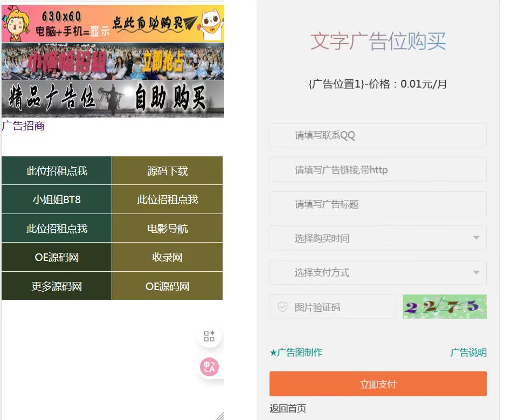Screen dimensions: 511x420
Task: Click the price text 0.01元/月
Action: point(423,84)
